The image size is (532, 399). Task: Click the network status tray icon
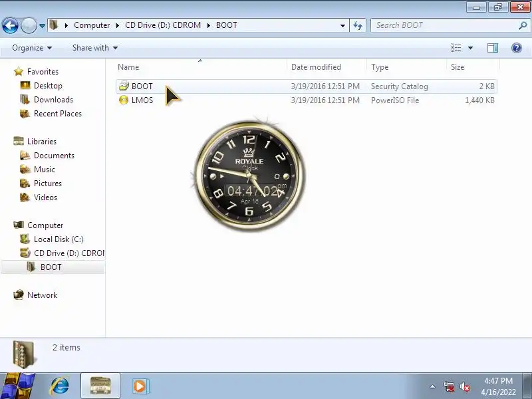[x=448, y=386]
